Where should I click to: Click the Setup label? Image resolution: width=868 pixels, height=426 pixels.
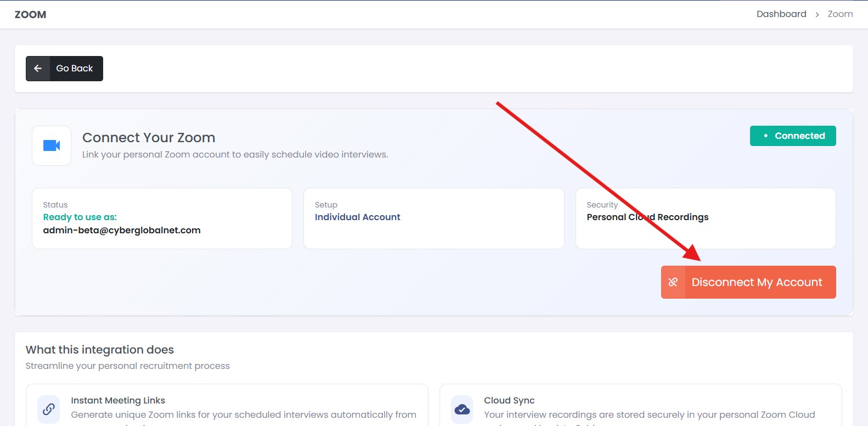click(x=326, y=205)
